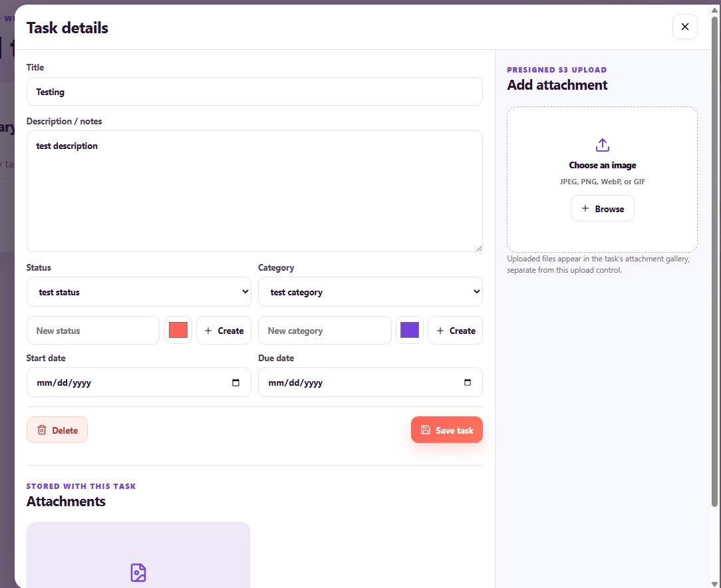This screenshot has width=721, height=588.
Task: Click the dialog's vertical scrollbar
Action: [714, 262]
